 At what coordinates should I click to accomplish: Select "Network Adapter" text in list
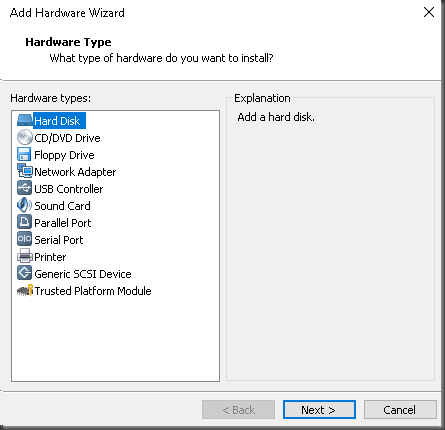pyautogui.click(x=75, y=172)
